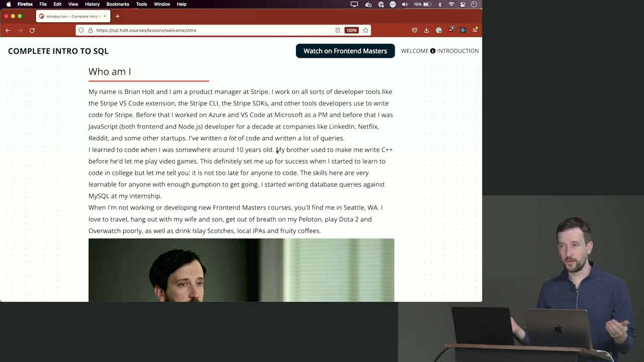
Task: Open the Window menu
Action: (162, 4)
